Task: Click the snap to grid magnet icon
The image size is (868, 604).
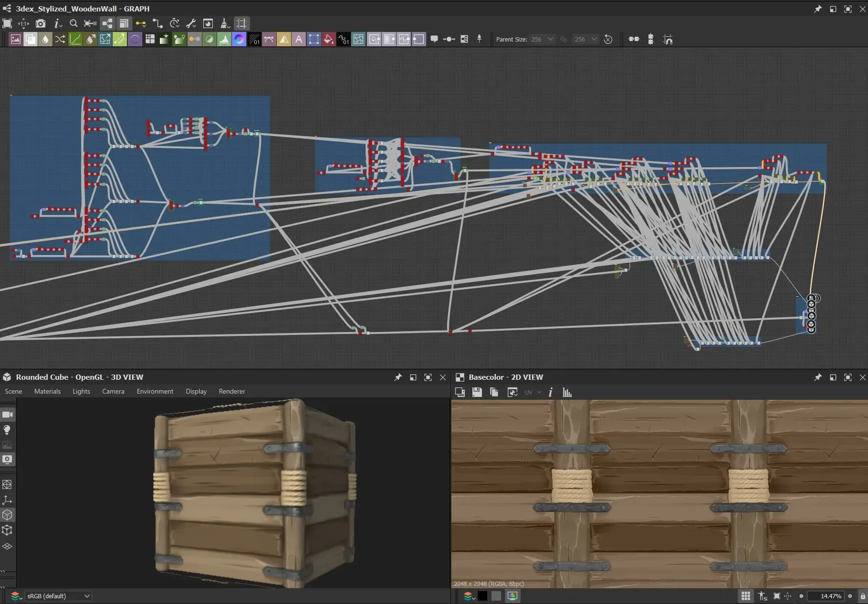Action: point(668,39)
